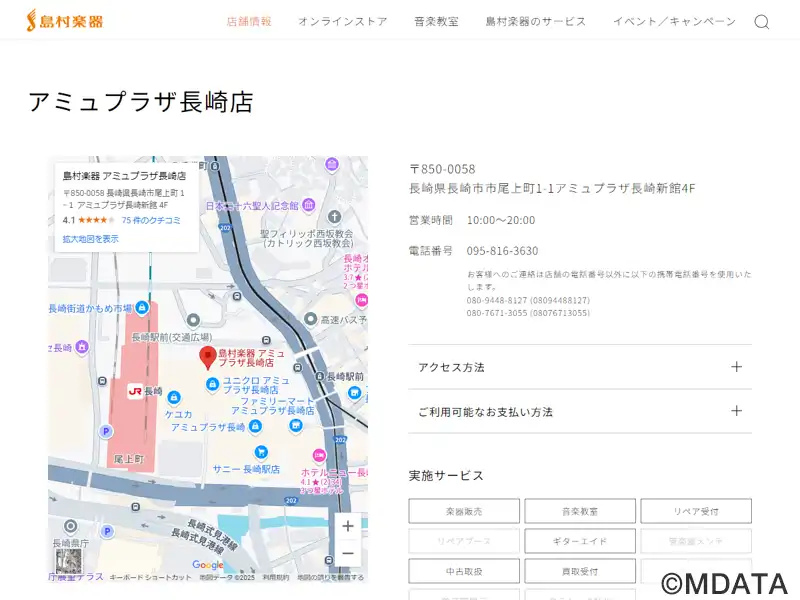
Task: Zoom out on the map
Action: [347, 553]
